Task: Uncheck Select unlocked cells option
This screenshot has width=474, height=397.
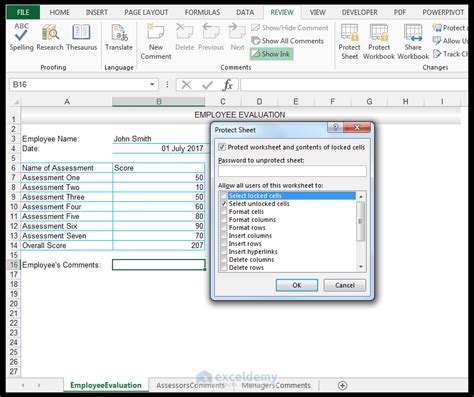Action: [x=224, y=204]
